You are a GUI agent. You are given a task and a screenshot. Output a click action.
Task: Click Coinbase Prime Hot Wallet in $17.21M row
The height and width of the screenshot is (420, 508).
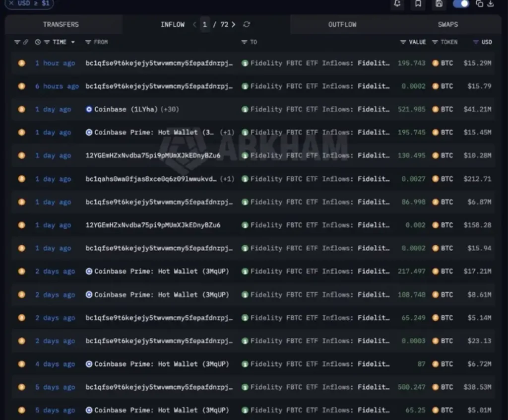click(162, 272)
